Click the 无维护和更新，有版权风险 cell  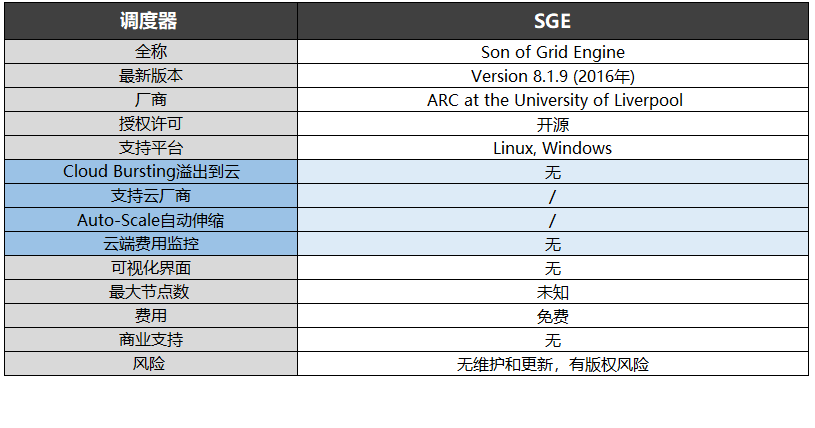[552, 364]
